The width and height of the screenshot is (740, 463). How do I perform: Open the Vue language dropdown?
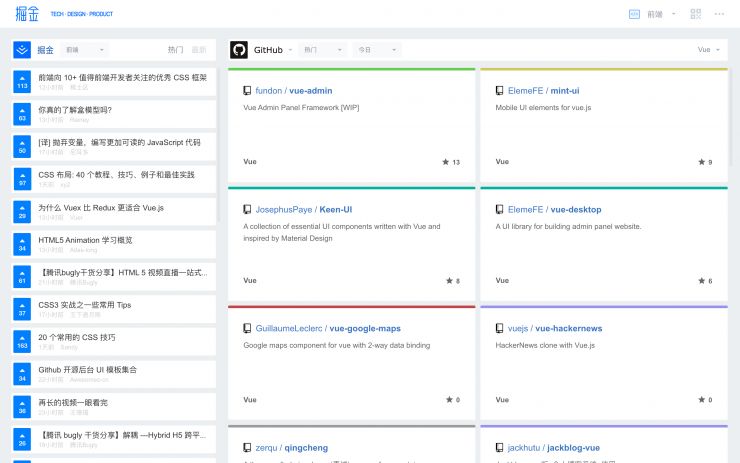coord(709,50)
